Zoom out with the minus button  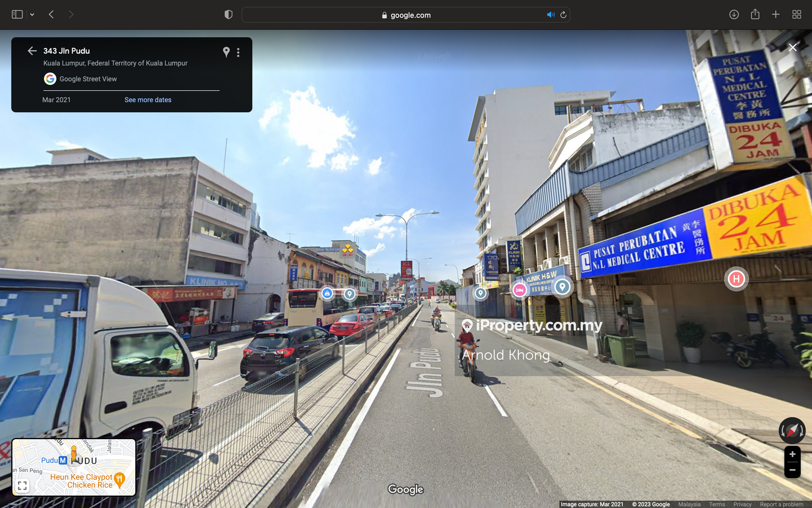pyautogui.click(x=792, y=470)
